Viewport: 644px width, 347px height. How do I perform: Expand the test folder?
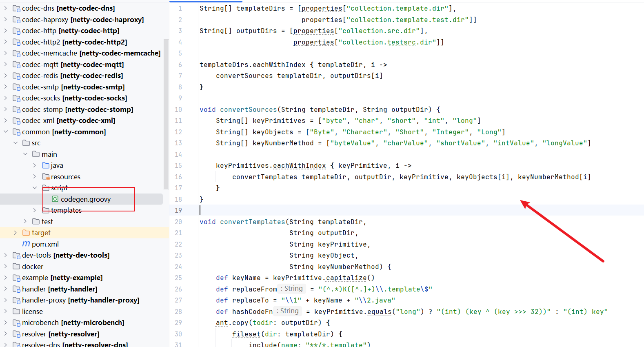[25, 222]
